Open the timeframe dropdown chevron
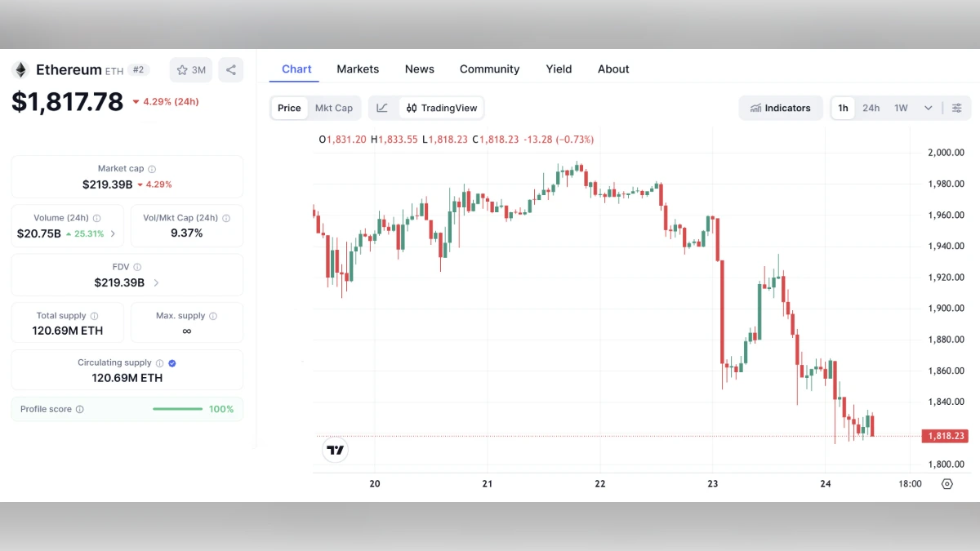Viewport: 980px width, 551px height. click(x=928, y=107)
